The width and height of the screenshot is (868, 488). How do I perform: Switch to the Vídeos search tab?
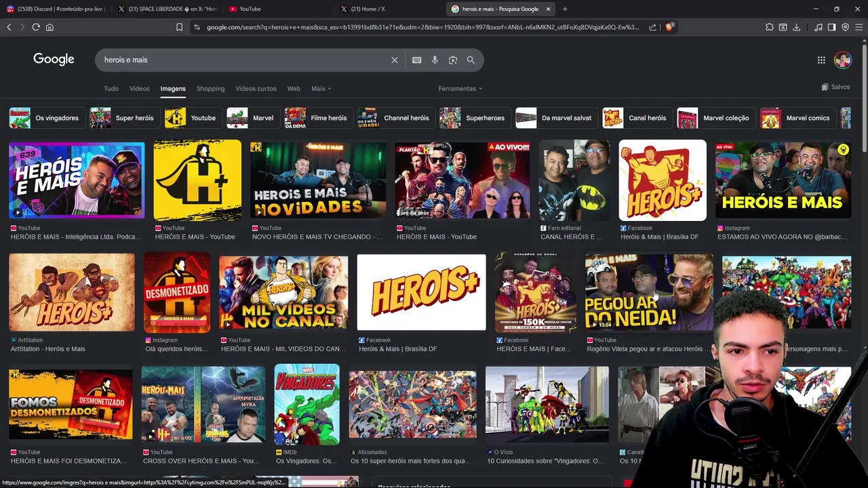[140, 89]
